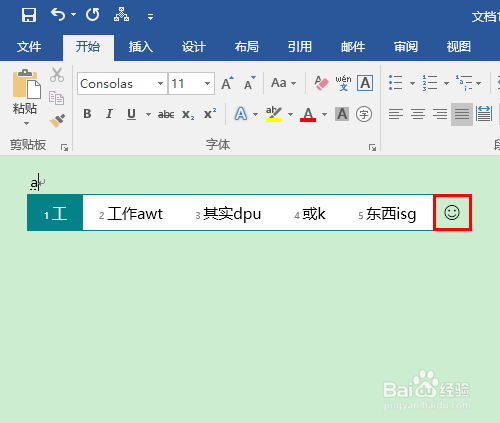Toggle underline formatting
500x423 pixels.
[132, 114]
